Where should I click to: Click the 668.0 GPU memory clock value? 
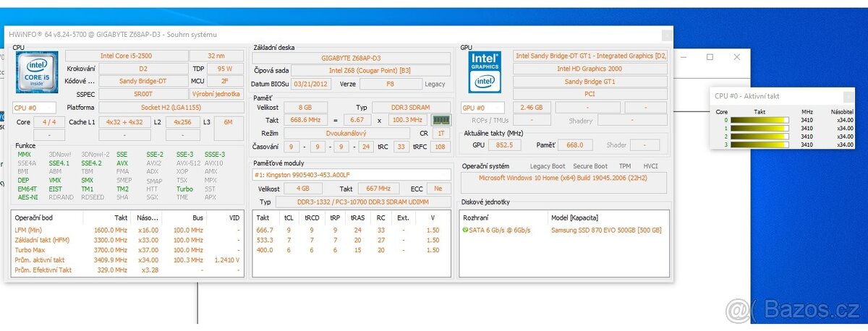pos(576,145)
